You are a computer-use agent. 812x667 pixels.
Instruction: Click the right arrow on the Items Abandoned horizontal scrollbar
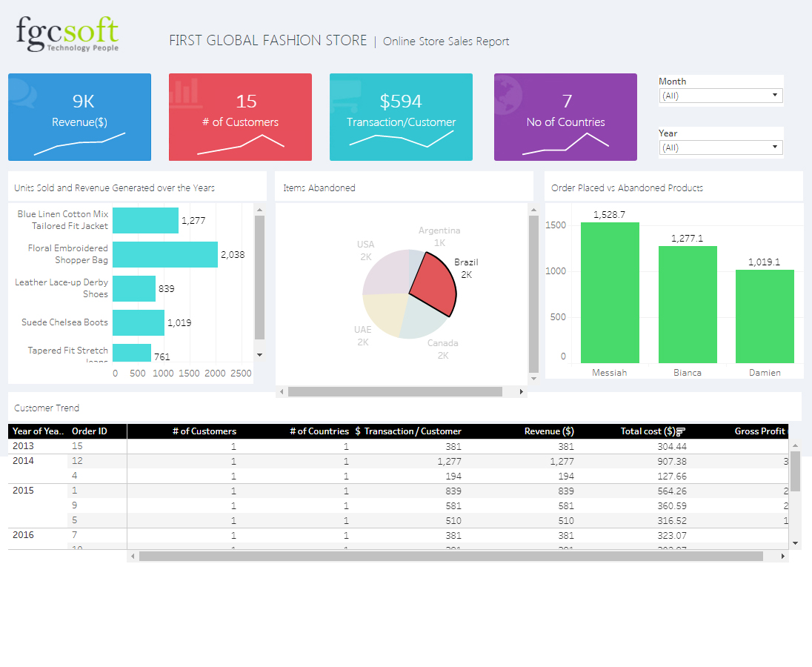[522, 391]
